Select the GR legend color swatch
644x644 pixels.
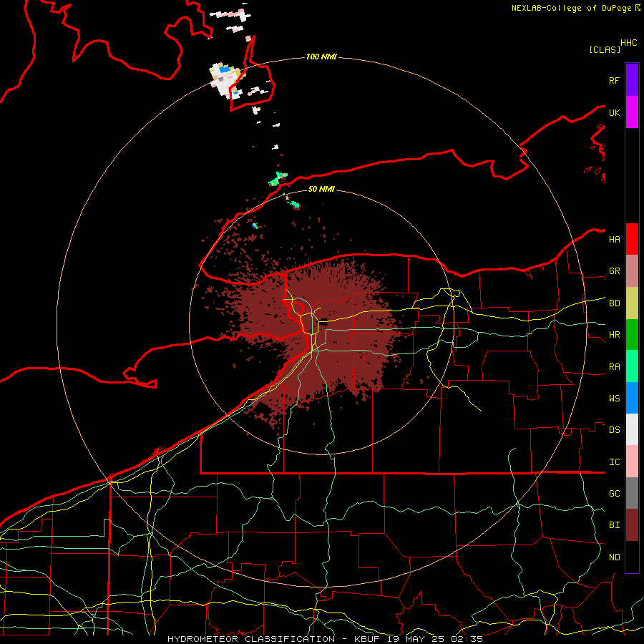[x=632, y=271]
